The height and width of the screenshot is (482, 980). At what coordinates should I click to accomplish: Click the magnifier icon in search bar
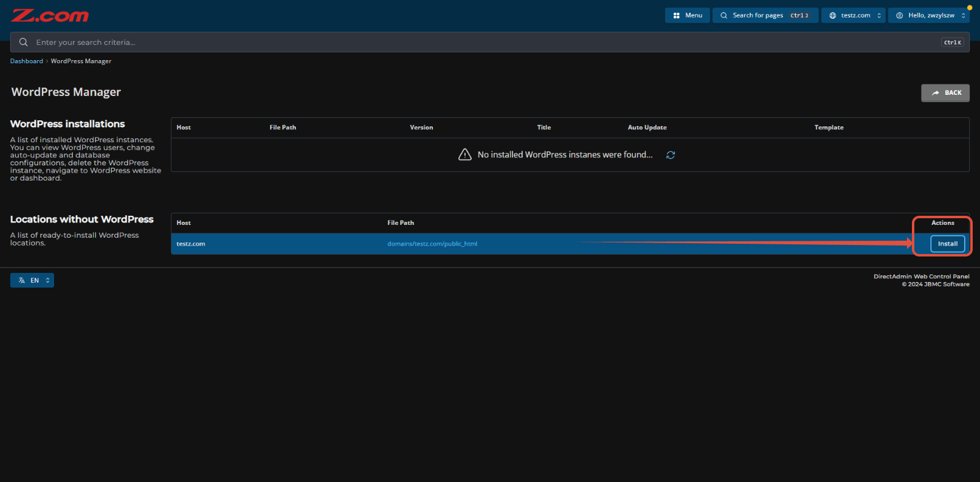point(23,42)
